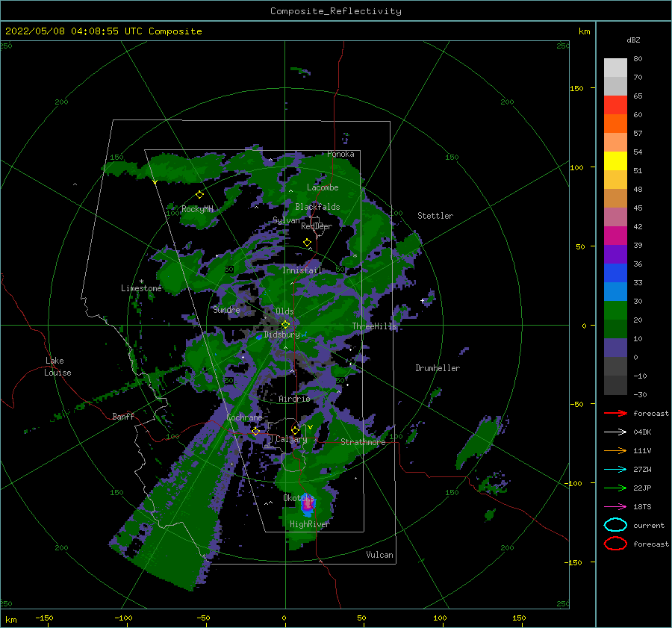
Task: Click the 18TS legend text
Action: point(642,507)
